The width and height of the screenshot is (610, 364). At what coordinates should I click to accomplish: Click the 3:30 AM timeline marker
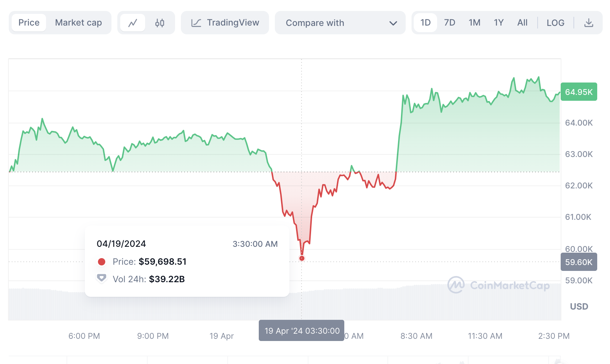301,330
